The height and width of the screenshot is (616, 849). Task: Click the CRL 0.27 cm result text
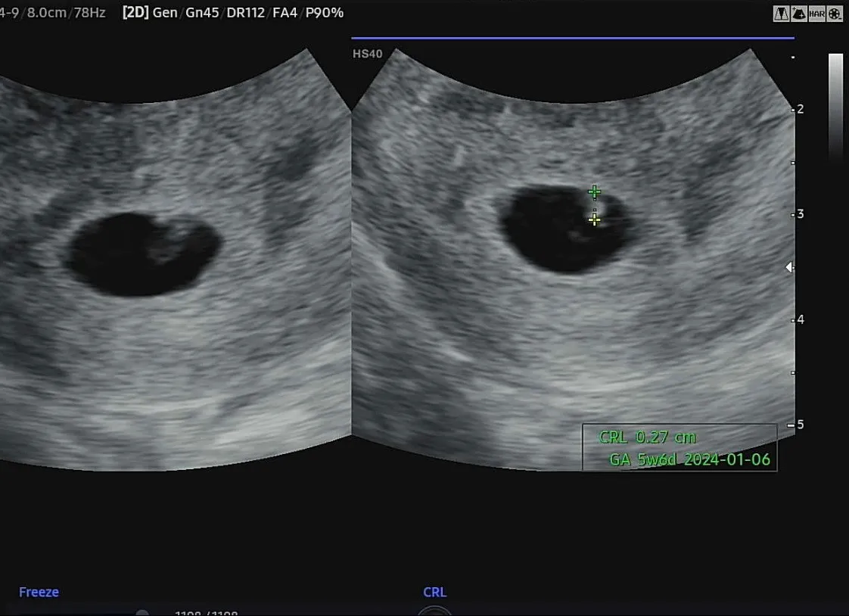click(647, 437)
